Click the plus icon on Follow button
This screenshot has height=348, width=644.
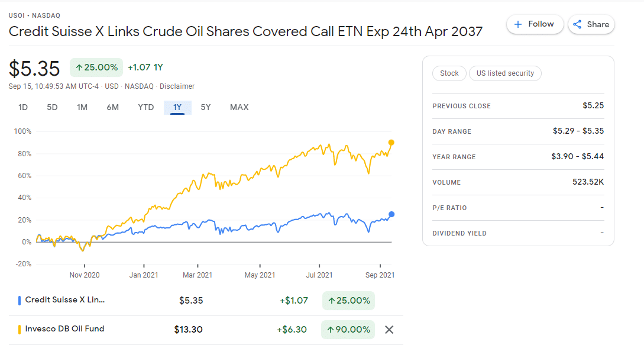tap(518, 24)
